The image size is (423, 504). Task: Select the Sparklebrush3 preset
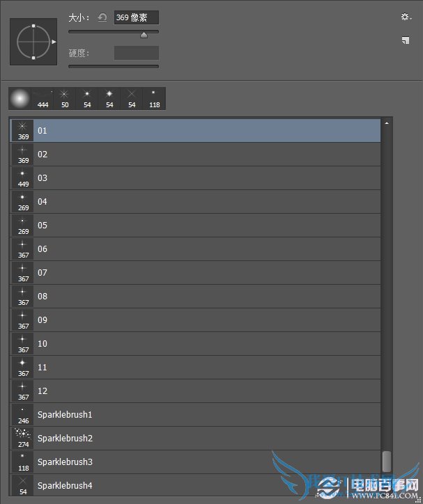196,462
